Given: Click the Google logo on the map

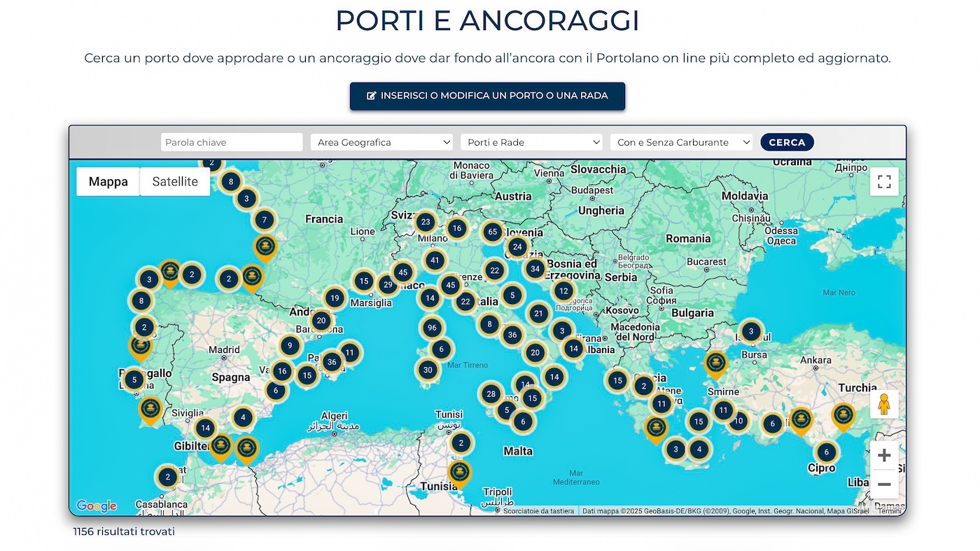Looking at the screenshot, I should point(95,505).
